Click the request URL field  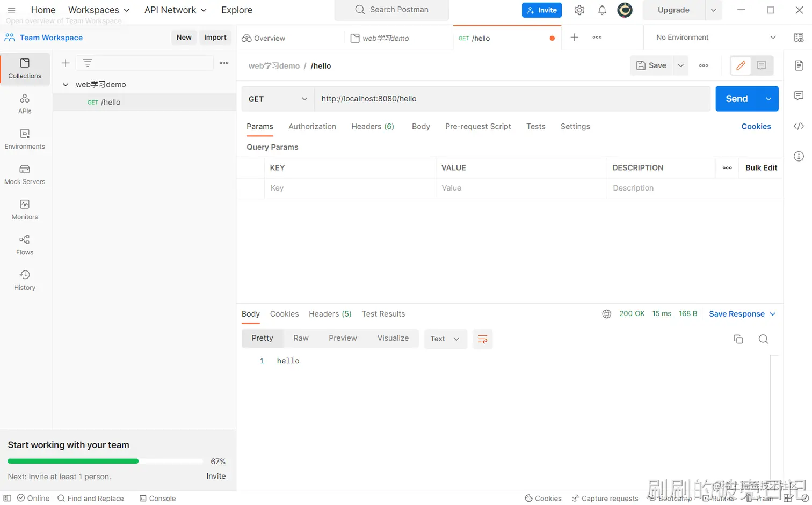(x=512, y=99)
